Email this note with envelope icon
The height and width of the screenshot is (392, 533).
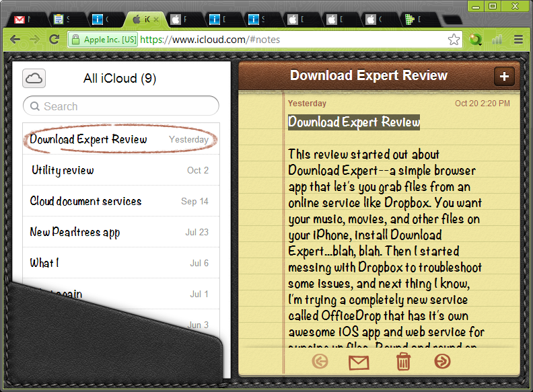click(359, 362)
